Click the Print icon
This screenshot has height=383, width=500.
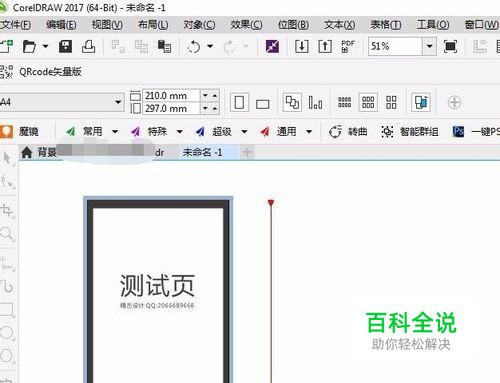pos(88,46)
